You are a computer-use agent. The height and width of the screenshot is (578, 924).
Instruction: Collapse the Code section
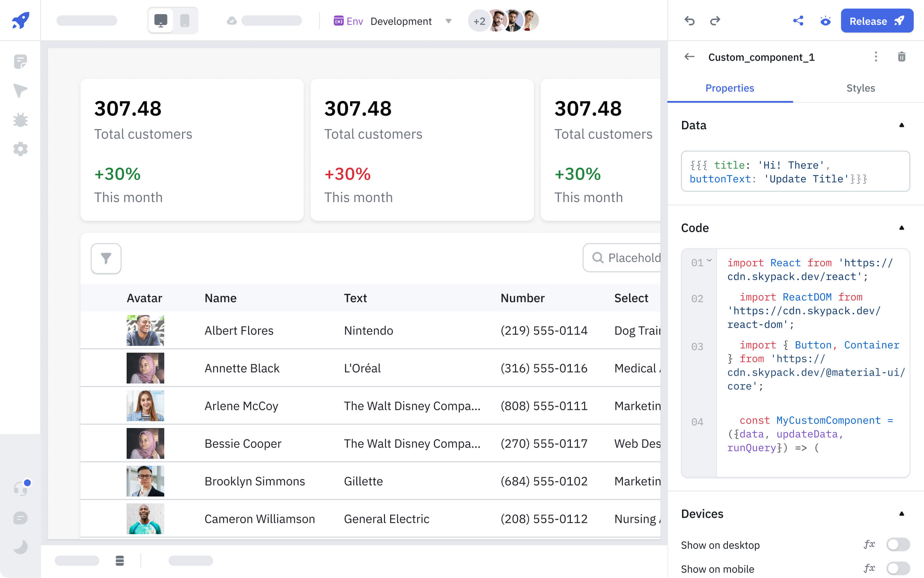(901, 228)
